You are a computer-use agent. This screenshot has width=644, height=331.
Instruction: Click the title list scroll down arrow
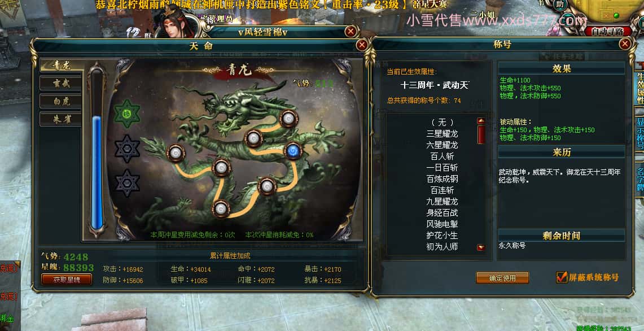tap(481, 247)
